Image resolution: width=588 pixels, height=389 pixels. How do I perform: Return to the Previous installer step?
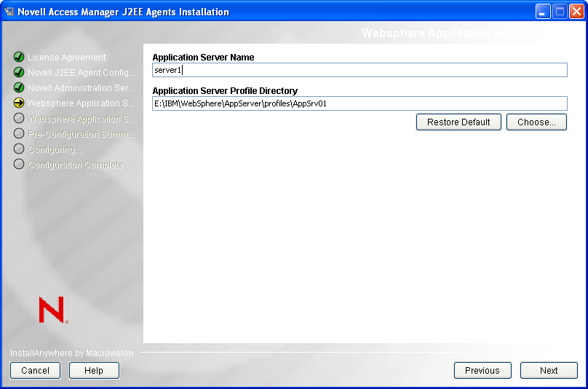click(x=482, y=371)
